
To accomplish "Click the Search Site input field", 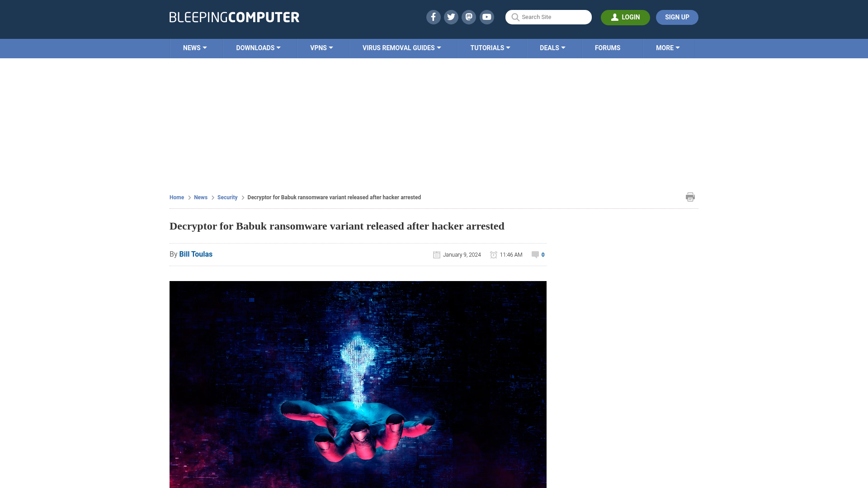I will (548, 17).
